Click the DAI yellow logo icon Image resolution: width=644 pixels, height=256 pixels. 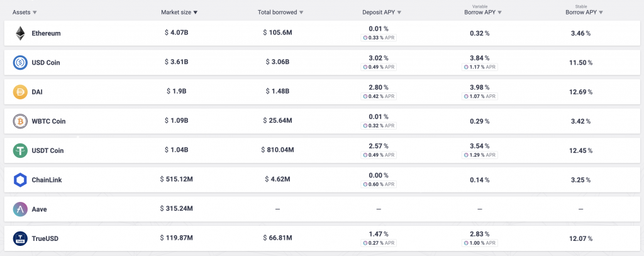pos(20,92)
